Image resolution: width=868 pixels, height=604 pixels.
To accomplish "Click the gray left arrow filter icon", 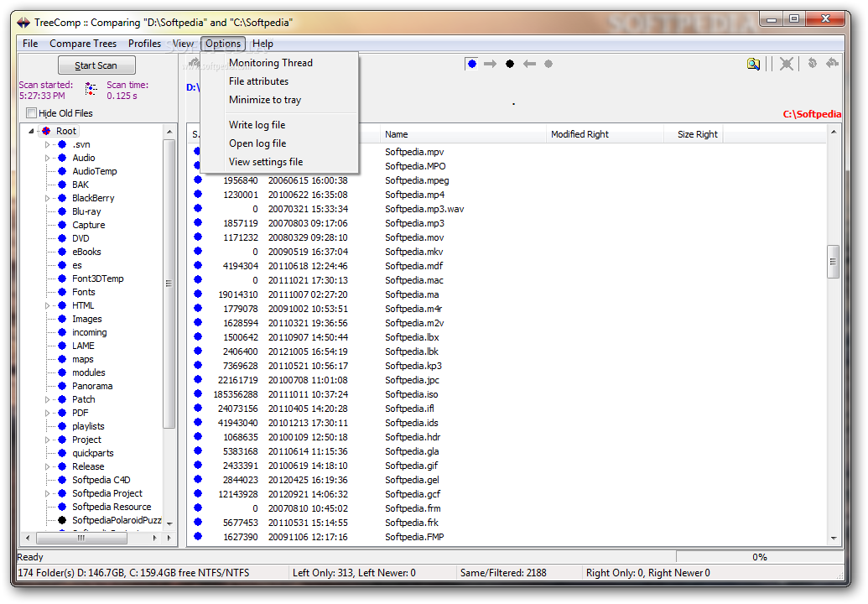I will click(530, 64).
